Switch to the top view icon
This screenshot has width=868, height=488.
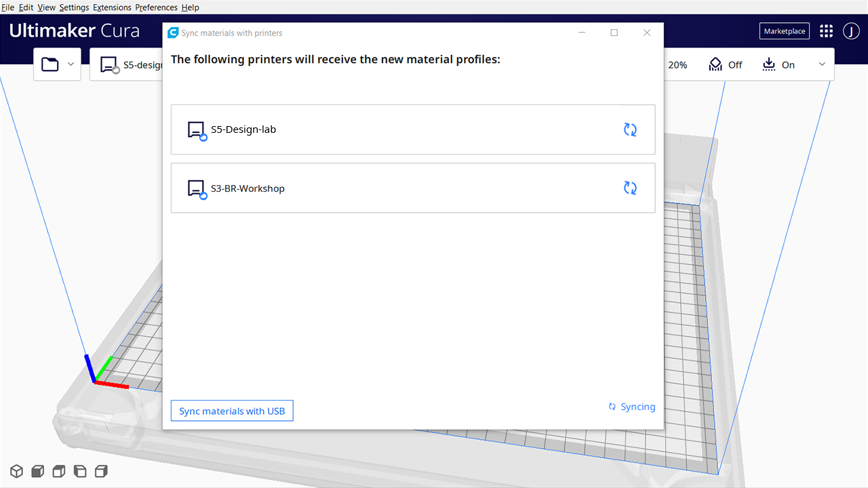[x=59, y=471]
